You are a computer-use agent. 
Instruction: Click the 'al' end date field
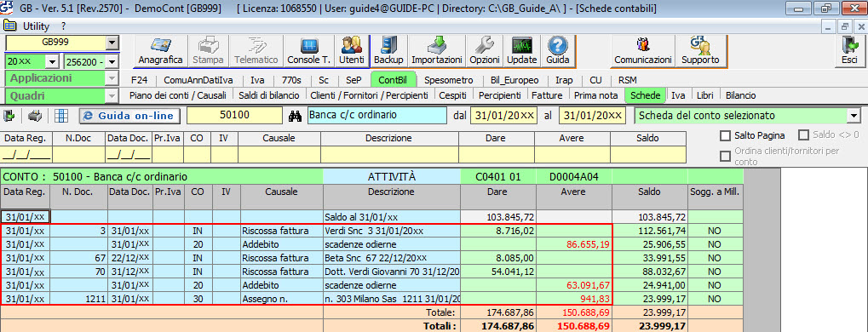pyautogui.click(x=592, y=116)
